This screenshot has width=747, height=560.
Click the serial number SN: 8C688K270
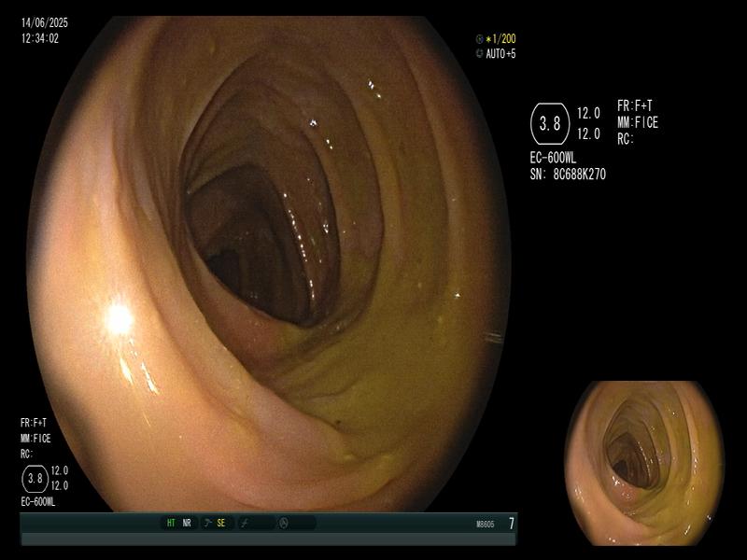point(568,175)
